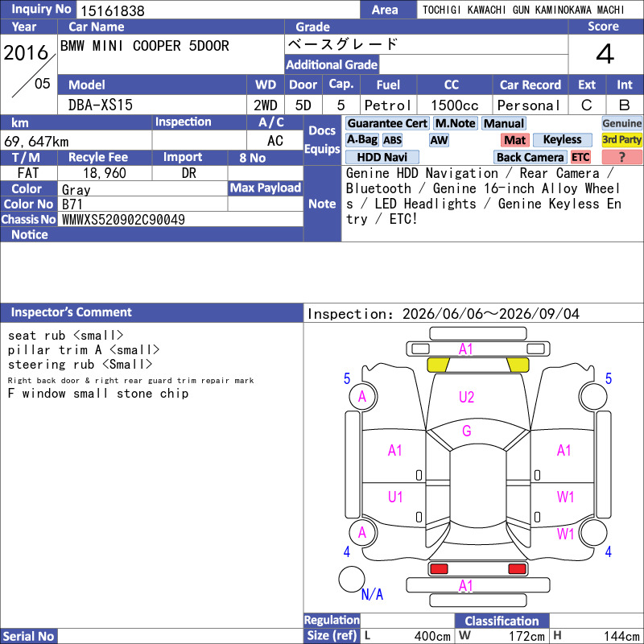Select the G mark on windshield diagram

click(x=467, y=431)
